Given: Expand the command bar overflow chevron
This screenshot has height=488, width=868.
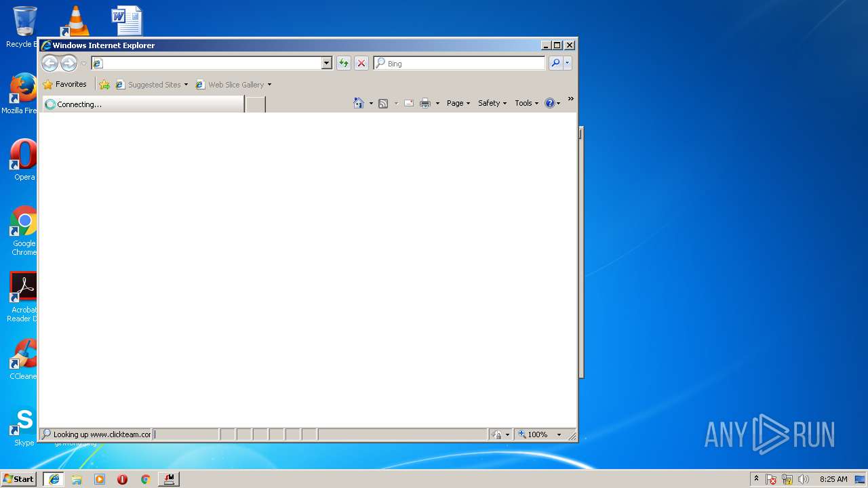Looking at the screenshot, I should pos(570,99).
